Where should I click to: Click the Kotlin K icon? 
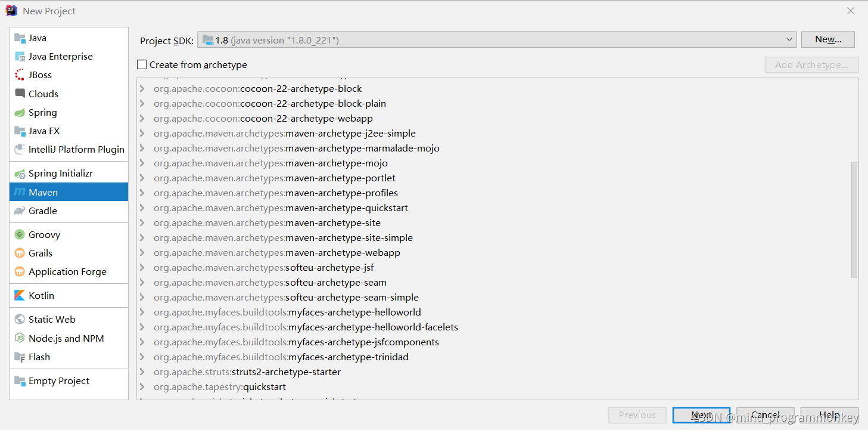point(20,296)
